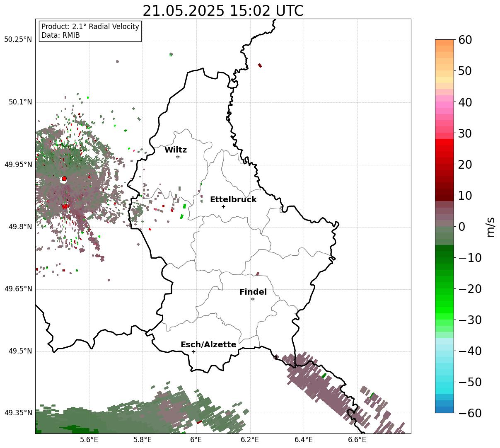The height and width of the screenshot is (448, 500).
Task: Click the 5.8°E longitude label
Action: [x=143, y=440]
